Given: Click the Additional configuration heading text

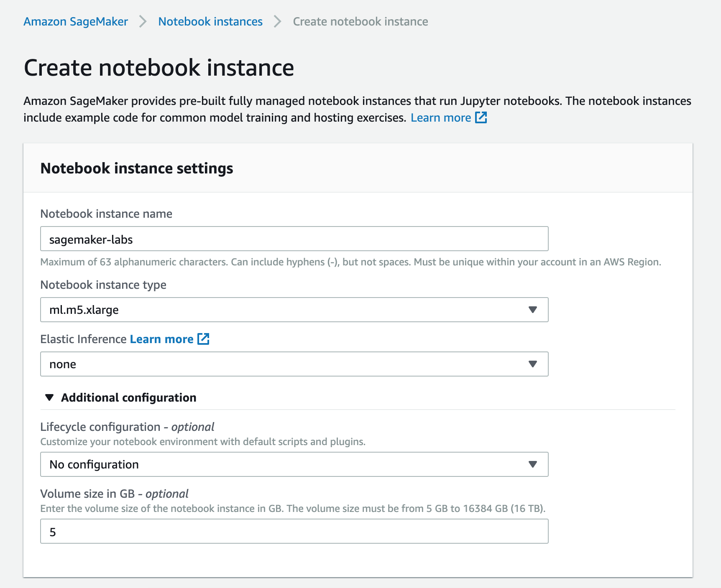Looking at the screenshot, I should click(x=129, y=397).
